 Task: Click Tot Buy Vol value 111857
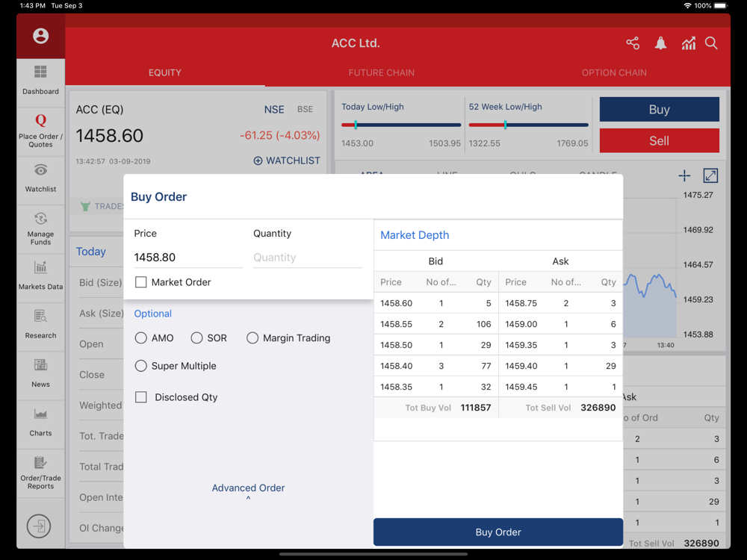[x=475, y=408]
